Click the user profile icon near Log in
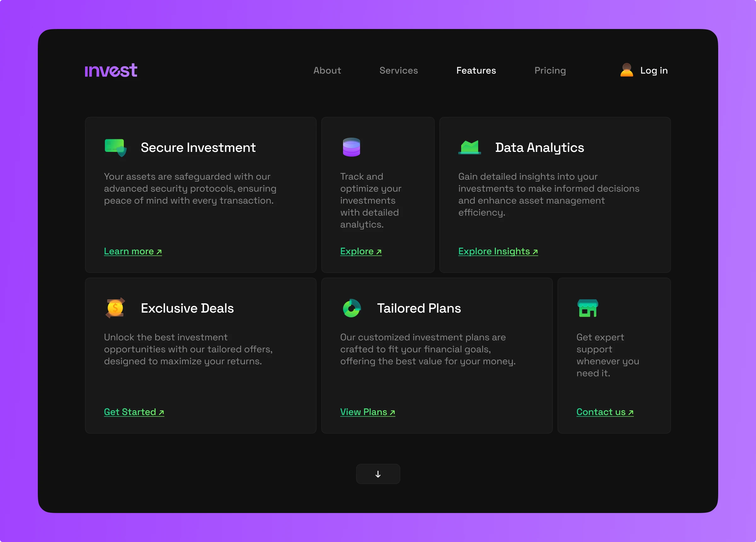This screenshot has height=542, width=756. (625, 70)
